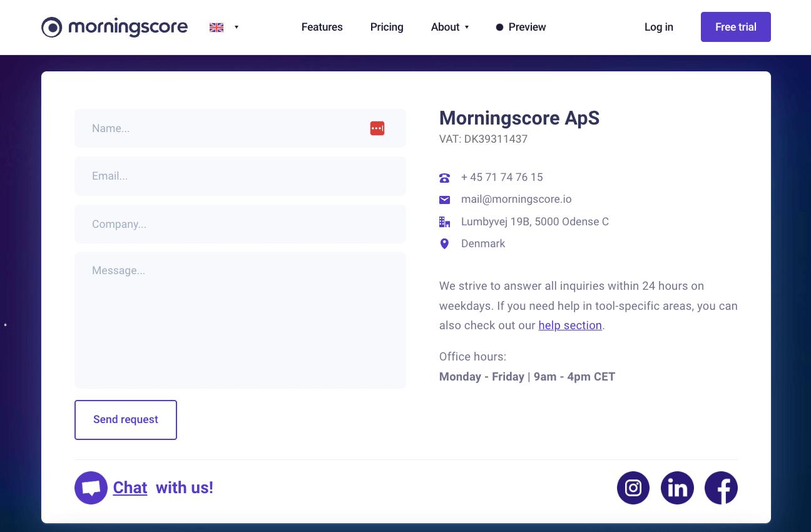Click the location pin icon
This screenshot has width=811, height=532.
(444, 243)
